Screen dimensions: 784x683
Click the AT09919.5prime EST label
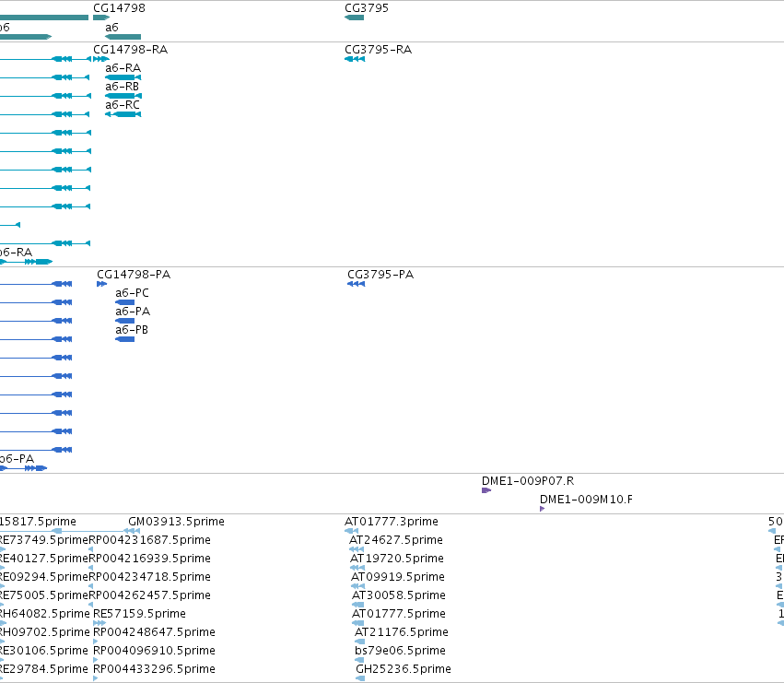tap(398, 577)
